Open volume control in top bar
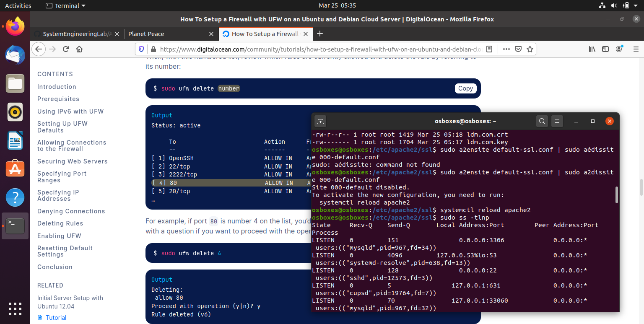This screenshot has height=324, width=644. tap(614, 5)
